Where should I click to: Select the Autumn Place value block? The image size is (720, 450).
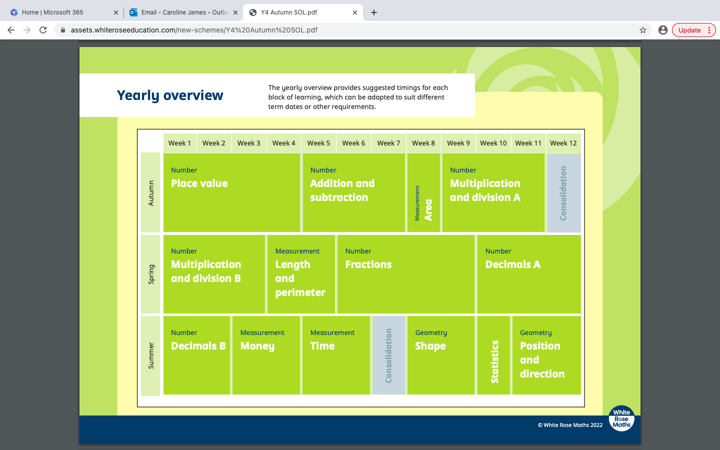(x=231, y=192)
